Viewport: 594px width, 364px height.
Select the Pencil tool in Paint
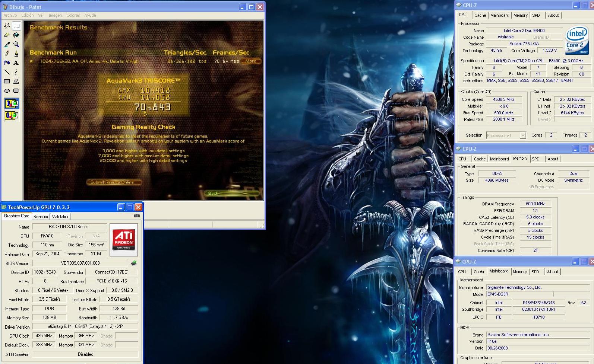coord(7,54)
